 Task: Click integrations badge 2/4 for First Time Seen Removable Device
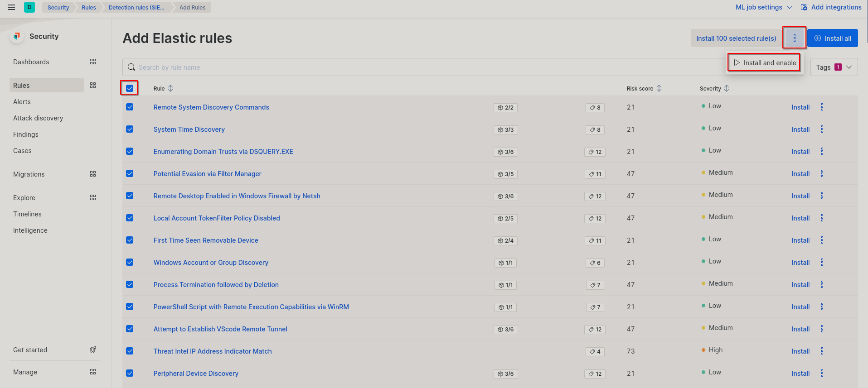pyautogui.click(x=506, y=241)
